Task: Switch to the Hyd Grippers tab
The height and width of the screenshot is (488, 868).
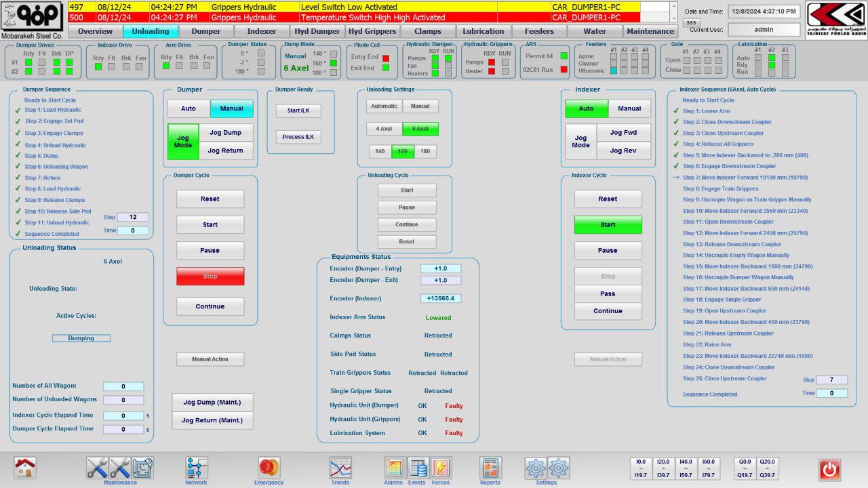Action: click(372, 31)
